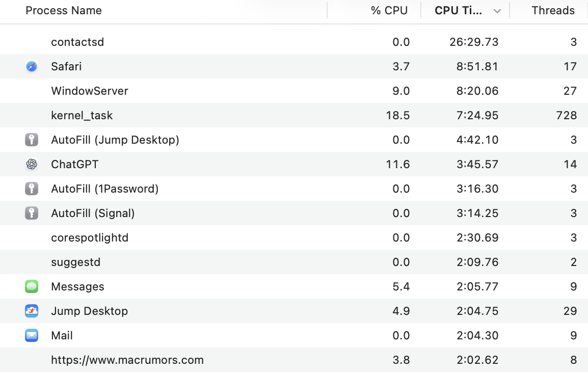Select the ChatGPT process name
This screenshot has height=374, width=588.
click(x=74, y=164)
